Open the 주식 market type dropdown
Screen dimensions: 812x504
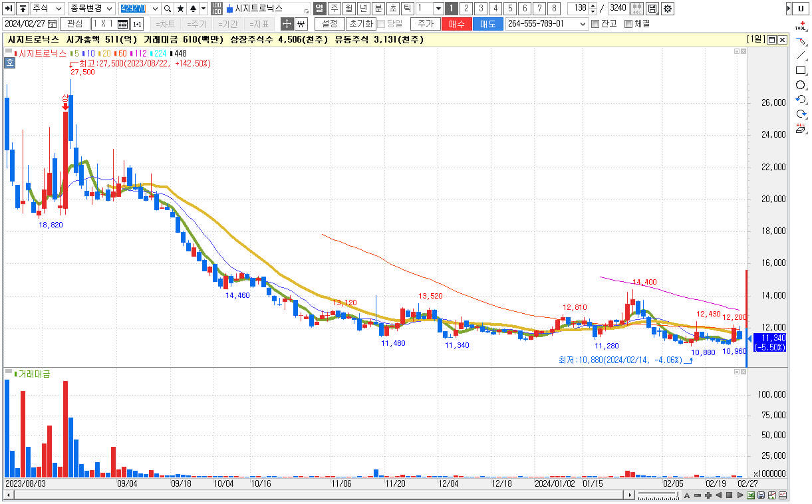pos(48,9)
